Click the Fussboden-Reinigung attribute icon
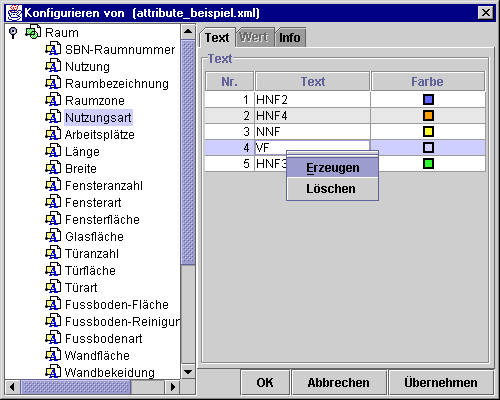Viewport: 500px width, 400px height. (53, 321)
